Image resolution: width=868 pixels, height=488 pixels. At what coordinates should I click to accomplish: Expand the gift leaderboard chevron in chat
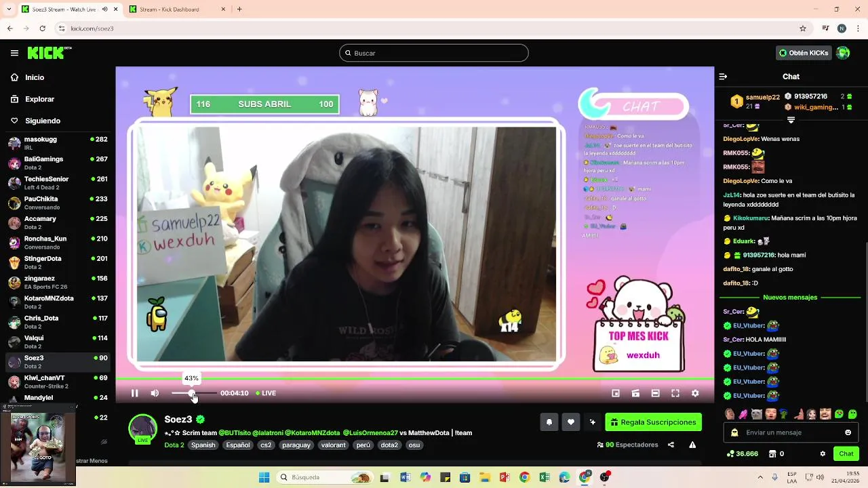pyautogui.click(x=791, y=120)
